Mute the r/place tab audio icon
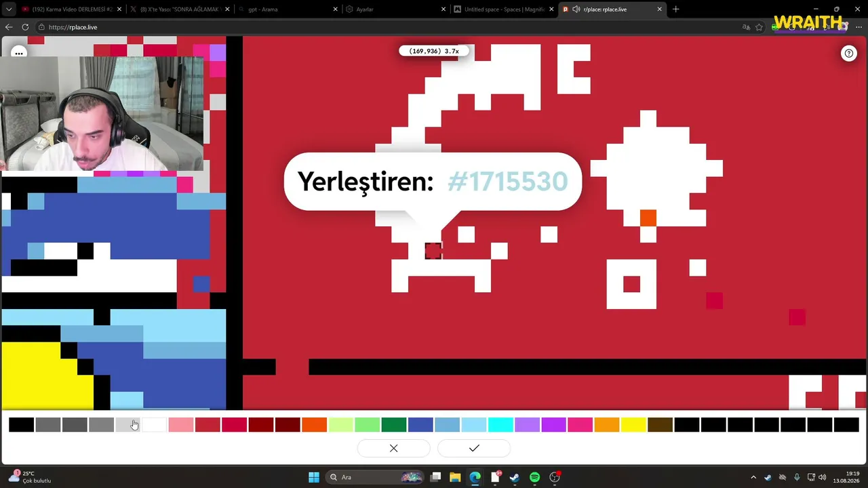Image resolution: width=868 pixels, height=488 pixels. coord(576,9)
